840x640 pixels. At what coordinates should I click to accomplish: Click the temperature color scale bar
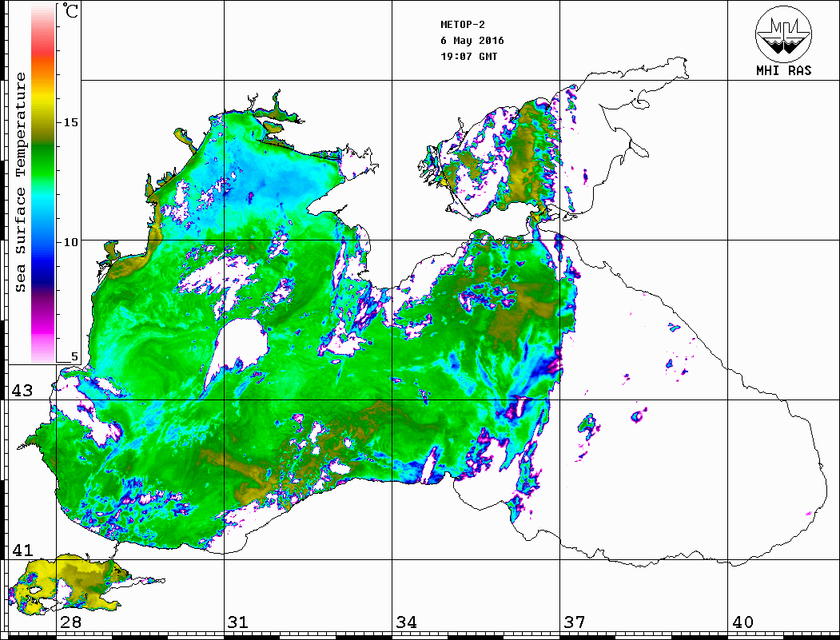[x=43, y=183]
